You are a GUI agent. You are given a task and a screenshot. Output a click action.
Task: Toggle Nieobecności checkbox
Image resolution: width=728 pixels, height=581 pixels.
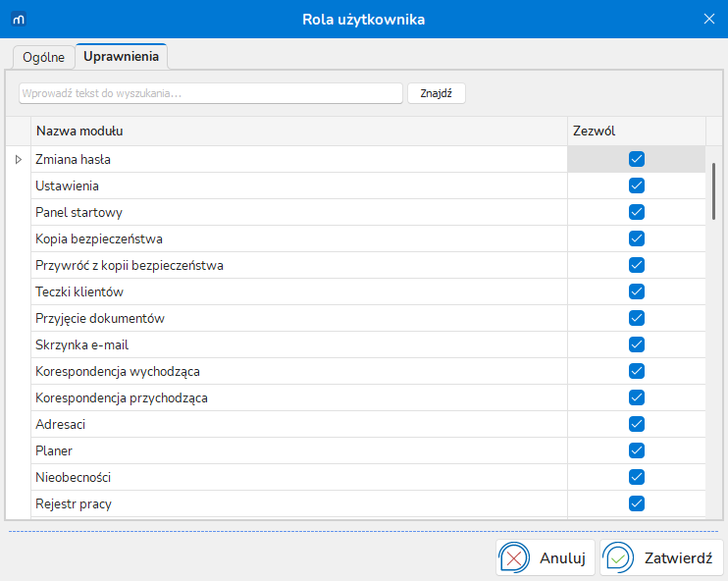[637, 477]
